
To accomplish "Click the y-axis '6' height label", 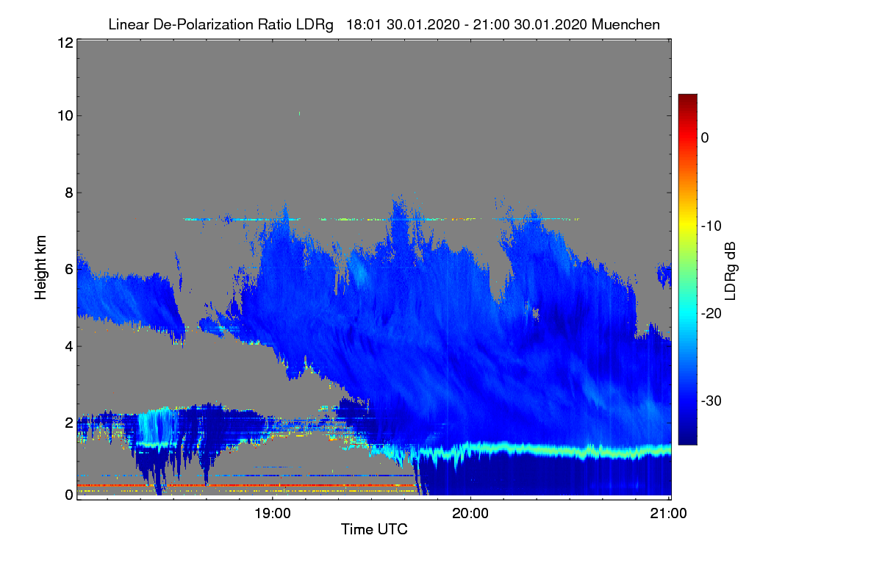I will coord(68,269).
